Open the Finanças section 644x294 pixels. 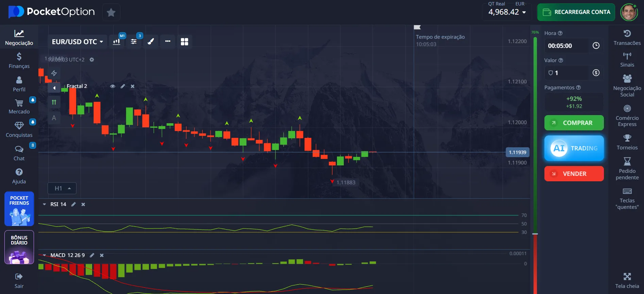coord(19,60)
